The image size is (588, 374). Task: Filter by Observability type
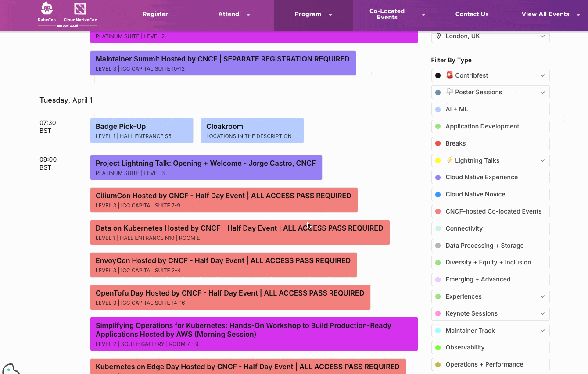point(490,347)
